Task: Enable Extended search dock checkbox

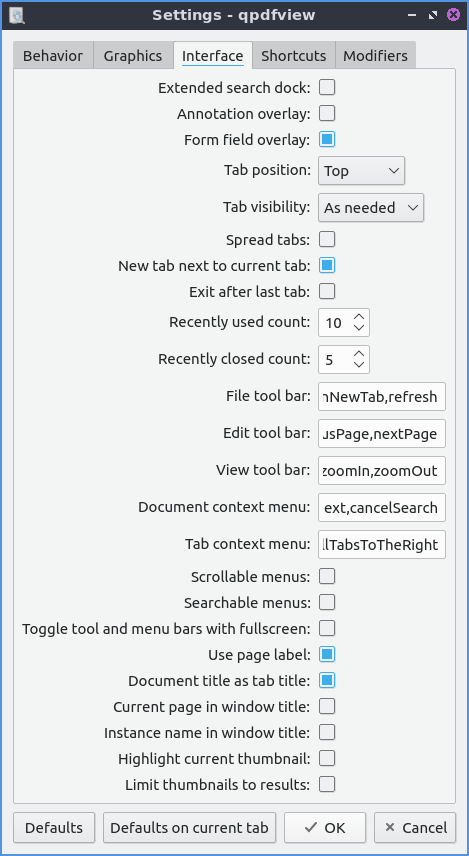Action: 327,87
